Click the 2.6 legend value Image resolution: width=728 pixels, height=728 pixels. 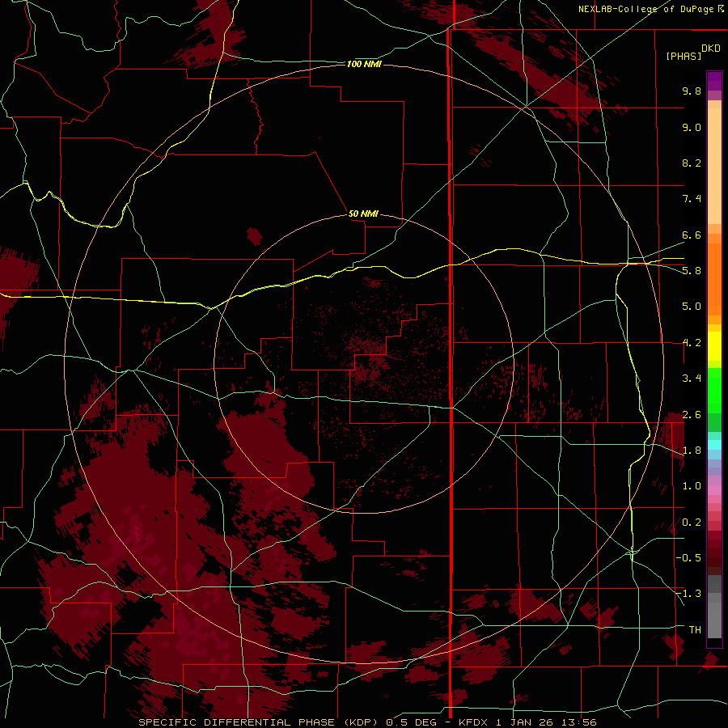tap(692, 415)
